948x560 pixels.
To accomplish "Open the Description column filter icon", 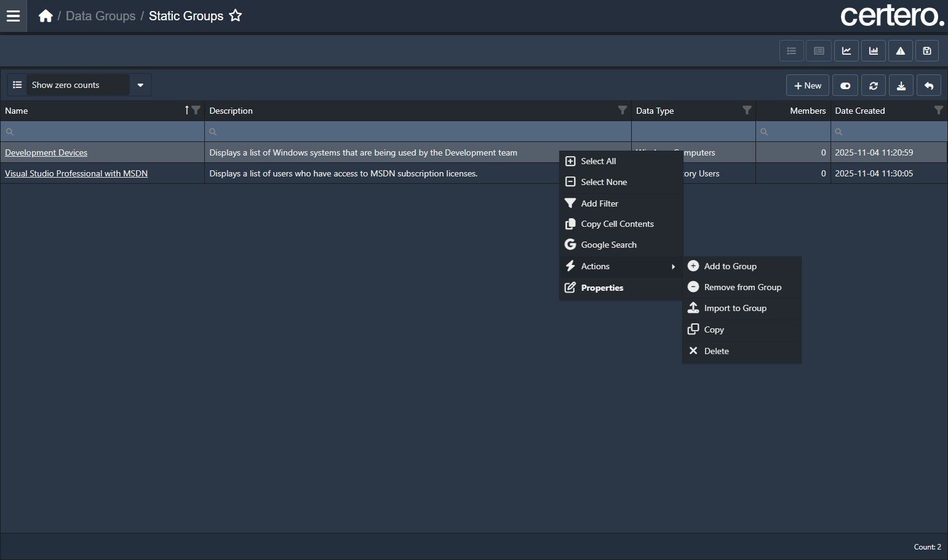I will click(623, 110).
